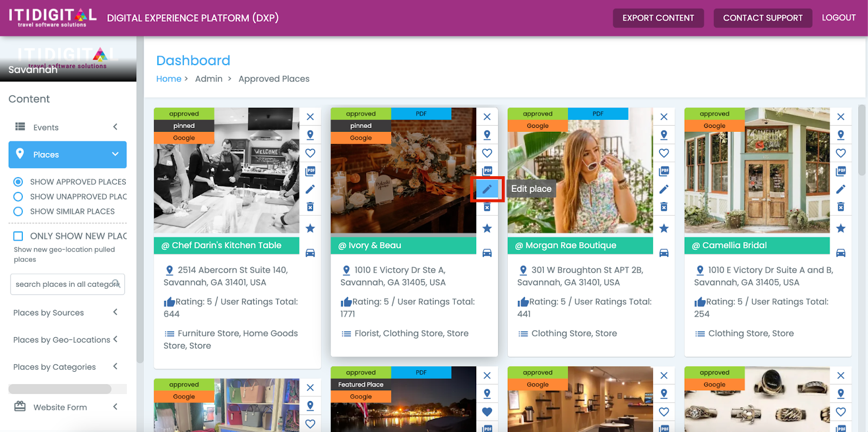
Task: Click the sidebar horizontal scrollbar
Action: pos(60,389)
